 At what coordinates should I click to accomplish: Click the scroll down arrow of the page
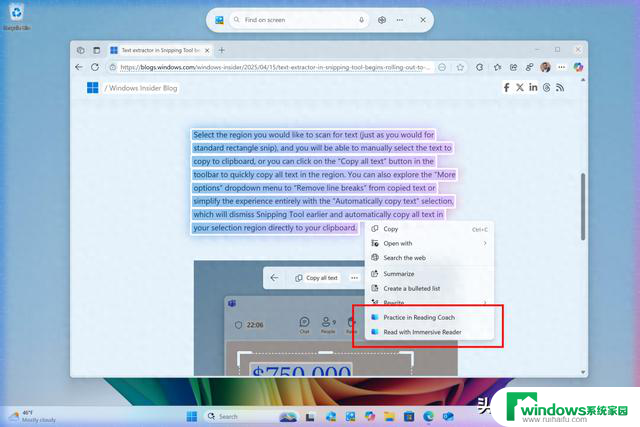click(583, 372)
